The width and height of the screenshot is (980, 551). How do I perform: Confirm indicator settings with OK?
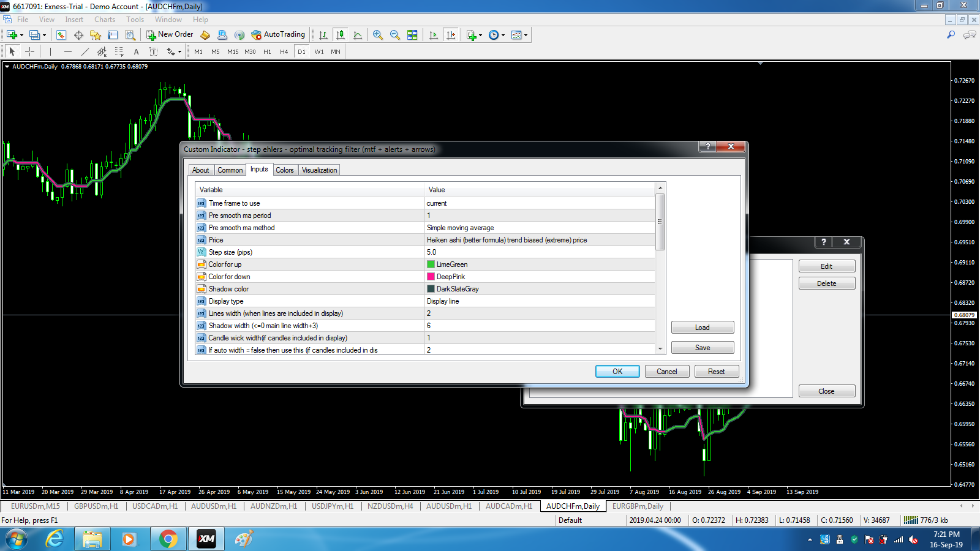click(617, 372)
